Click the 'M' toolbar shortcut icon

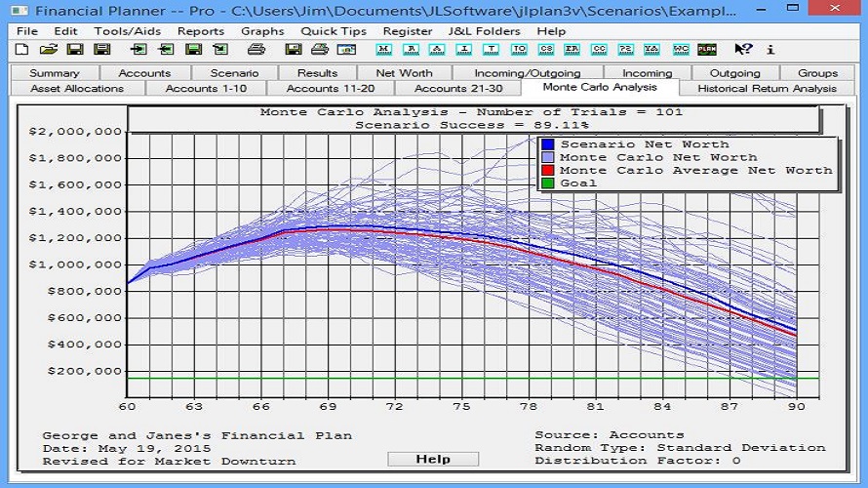click(383, 50)
